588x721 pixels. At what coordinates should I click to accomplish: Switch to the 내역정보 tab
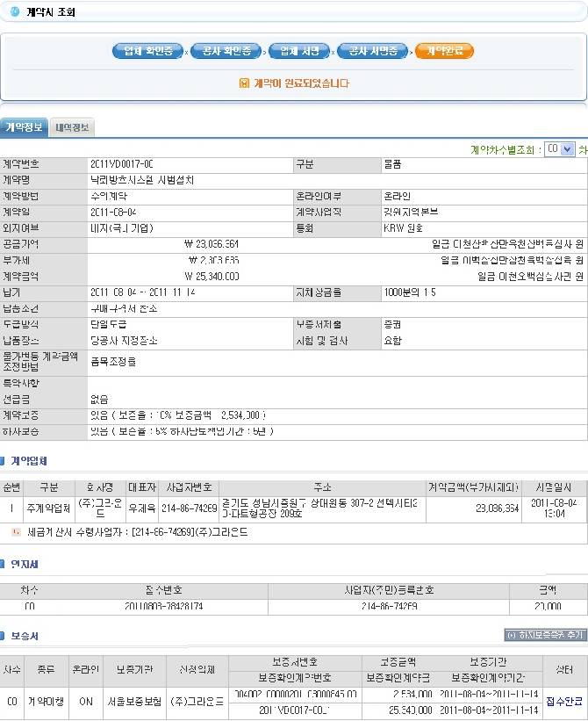pos(71,128)
